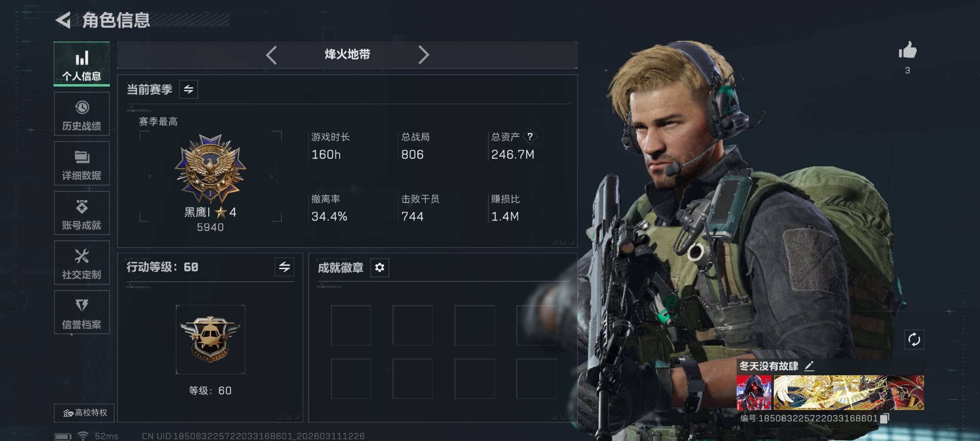Viewport: 980px width, 441px height.
Task: Click the question mark beside 总资产
Action: click(530, 136)
